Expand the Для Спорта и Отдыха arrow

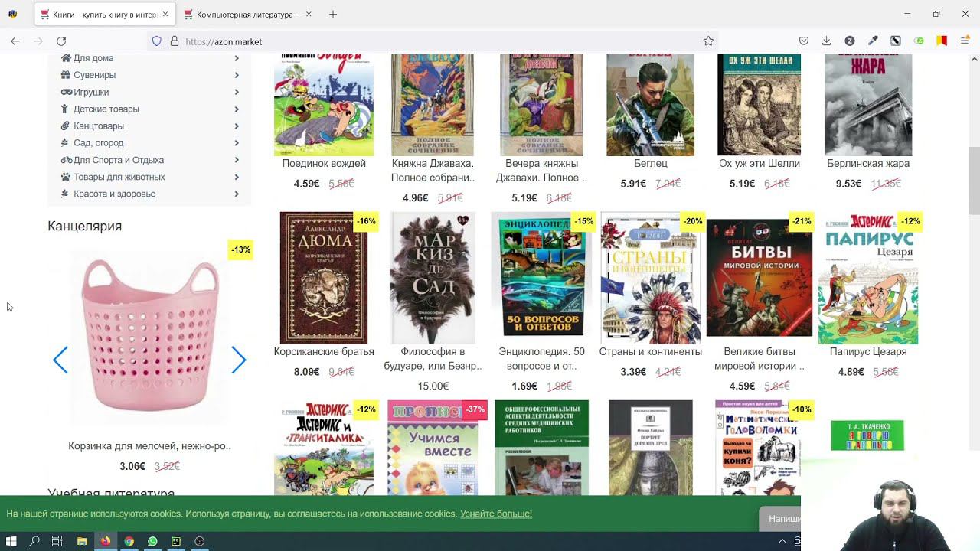237,160
